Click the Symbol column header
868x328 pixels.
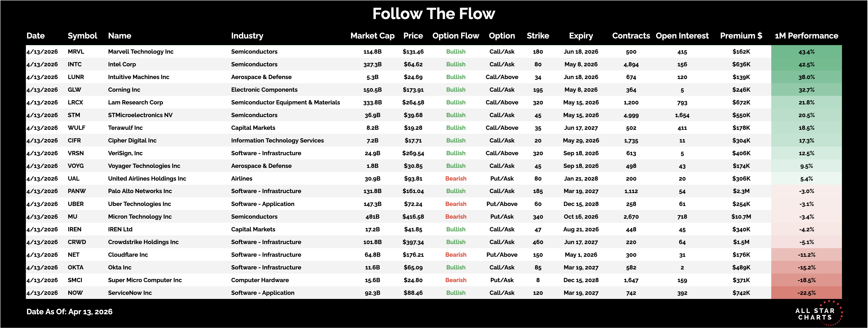coord(82,36)
